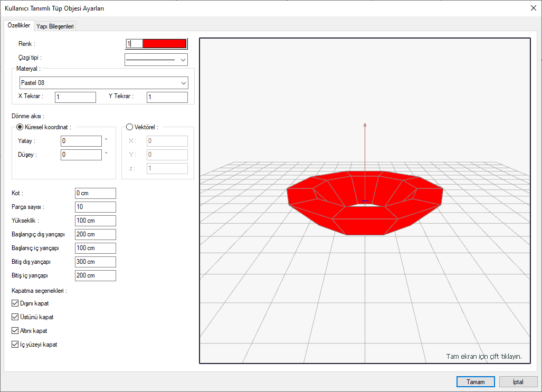Click the Yükseklik value field
Viewport: 542px width, 392px height.
click(x=95, y=221)
